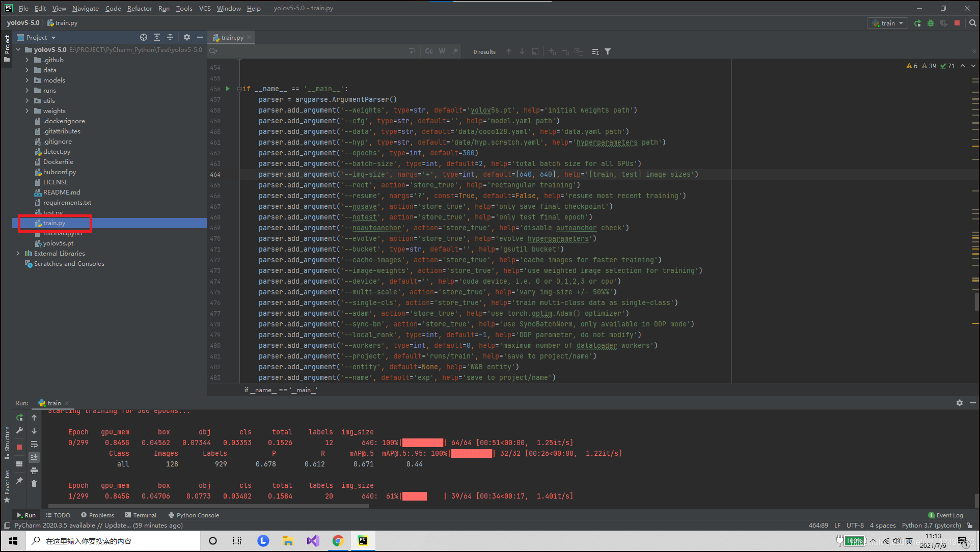Image resolution: width=980 pixels, height=552 pixels.
Task: Toggle Regex option in find bar
Action: [x=455, y=51]
